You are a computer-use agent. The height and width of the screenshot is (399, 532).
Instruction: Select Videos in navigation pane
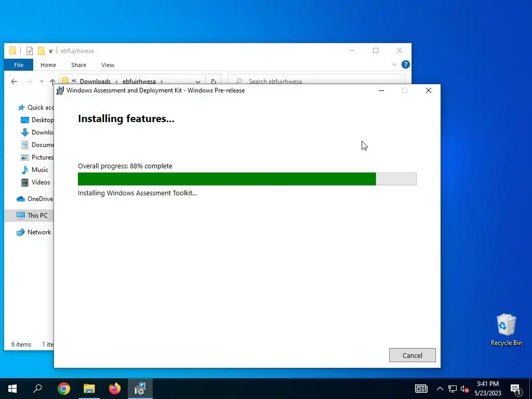coord(35,182)
